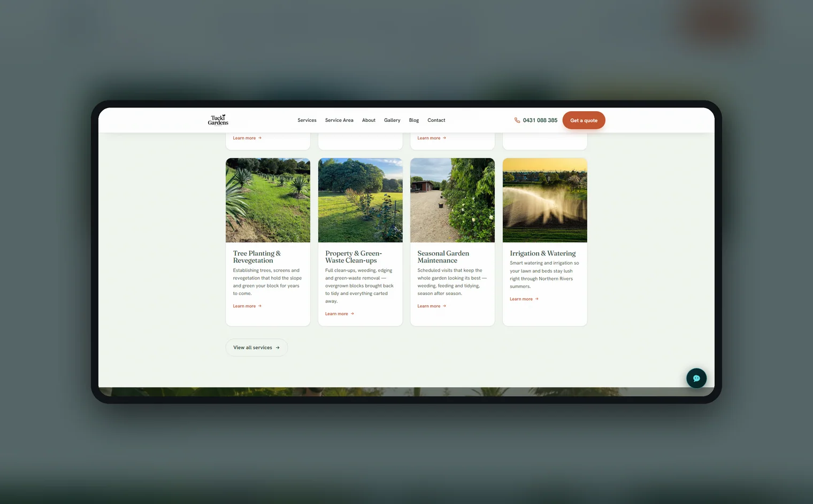Screen dimensions: 813x504
Task: Click the arrow after Tree Planting Learn more
Action: point(260,306)
